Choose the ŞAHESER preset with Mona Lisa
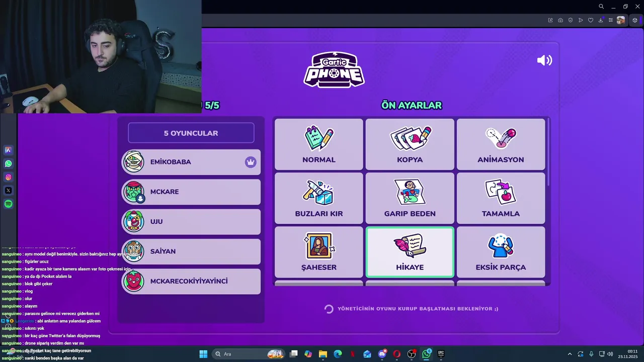Image resolution: width=644 pixels, height=362 pixels. 318,252
